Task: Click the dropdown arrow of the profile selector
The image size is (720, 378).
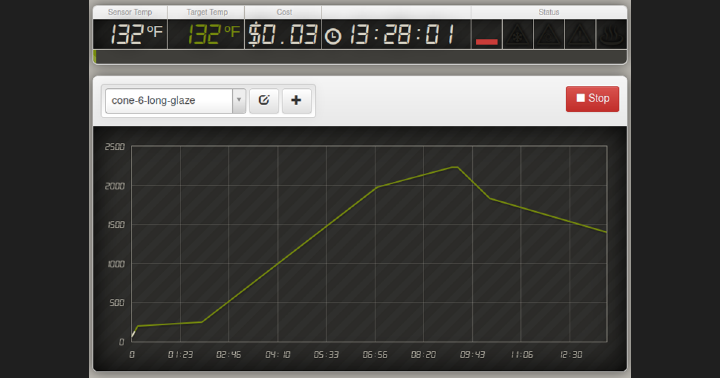Action: pyautogui.click(x=239, y=101)
